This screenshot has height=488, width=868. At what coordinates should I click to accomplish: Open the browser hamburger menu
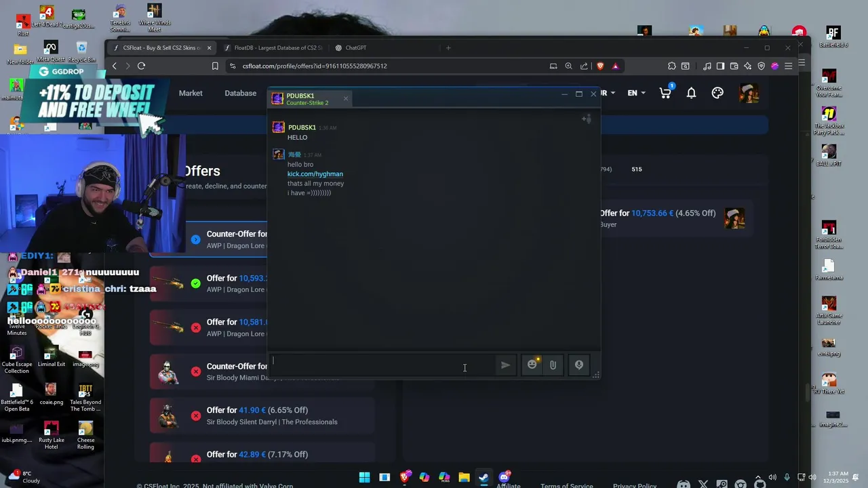(x=788, y=66)
